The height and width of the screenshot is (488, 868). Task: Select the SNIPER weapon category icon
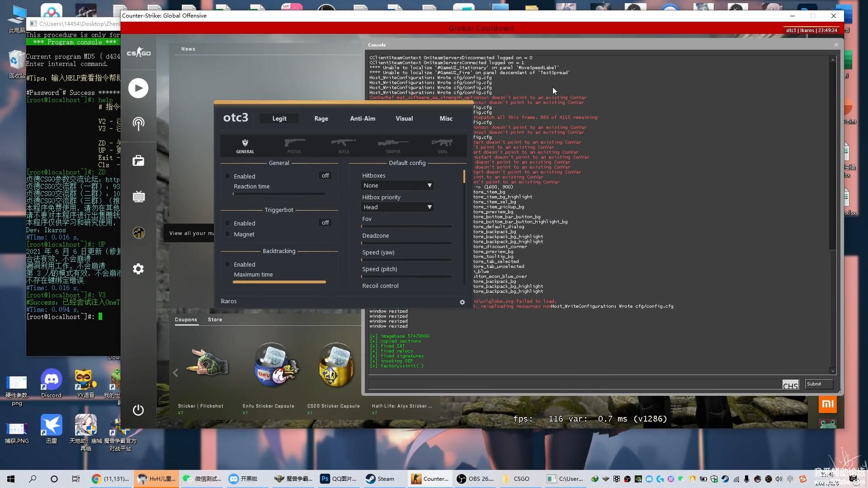(393, 146)
